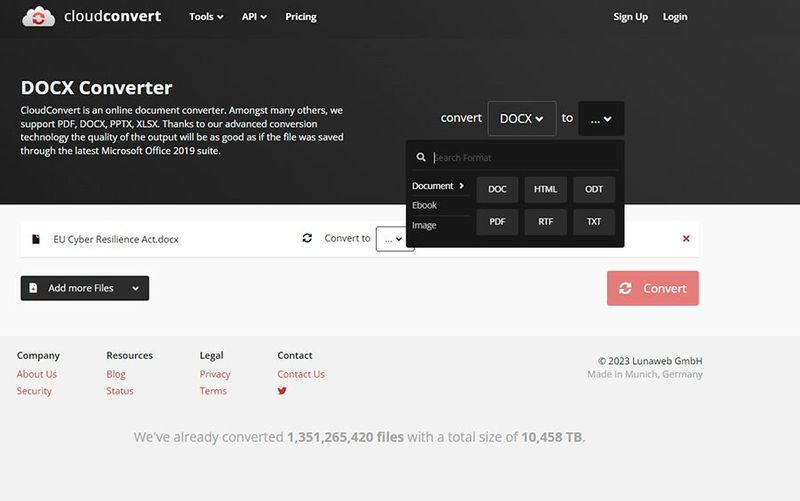Open the Contact Us link
The height and width of the screenshot is (501, 800).
coord(301,374)
